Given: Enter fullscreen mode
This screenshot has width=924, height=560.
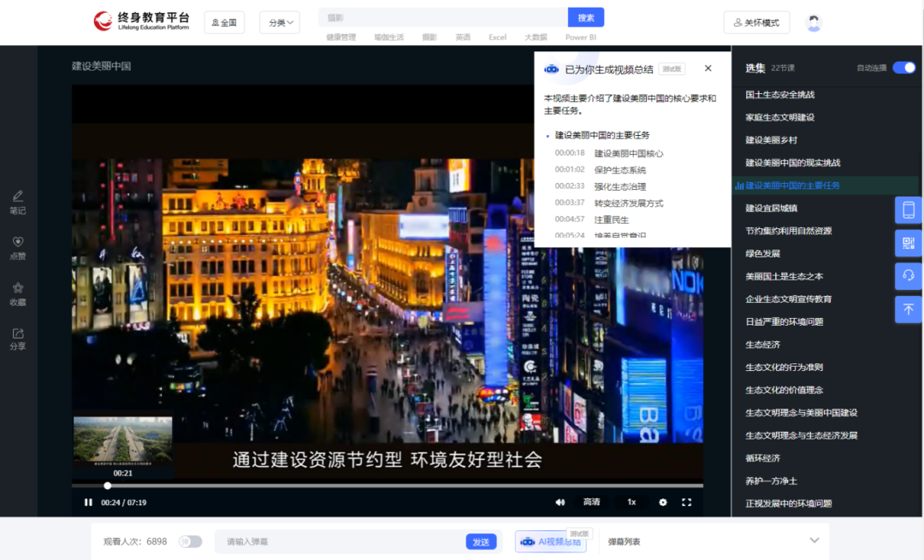Looking at the screenshot, I should click(686, 503).
